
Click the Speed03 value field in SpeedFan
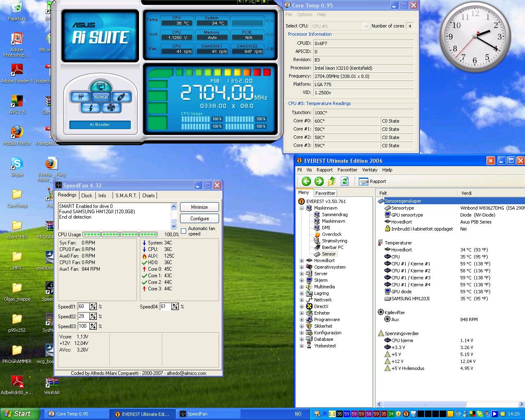coord(83,326)
